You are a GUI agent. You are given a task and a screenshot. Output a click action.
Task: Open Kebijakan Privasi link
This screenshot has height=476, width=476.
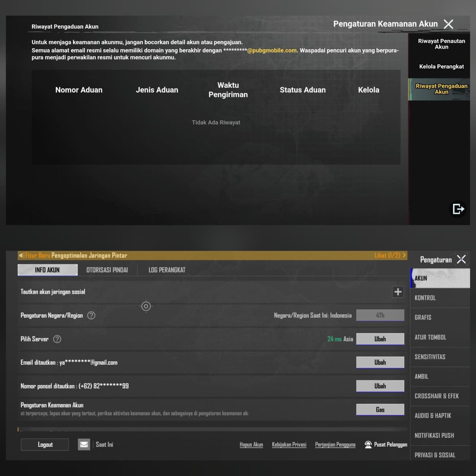[x=289, y=445]
